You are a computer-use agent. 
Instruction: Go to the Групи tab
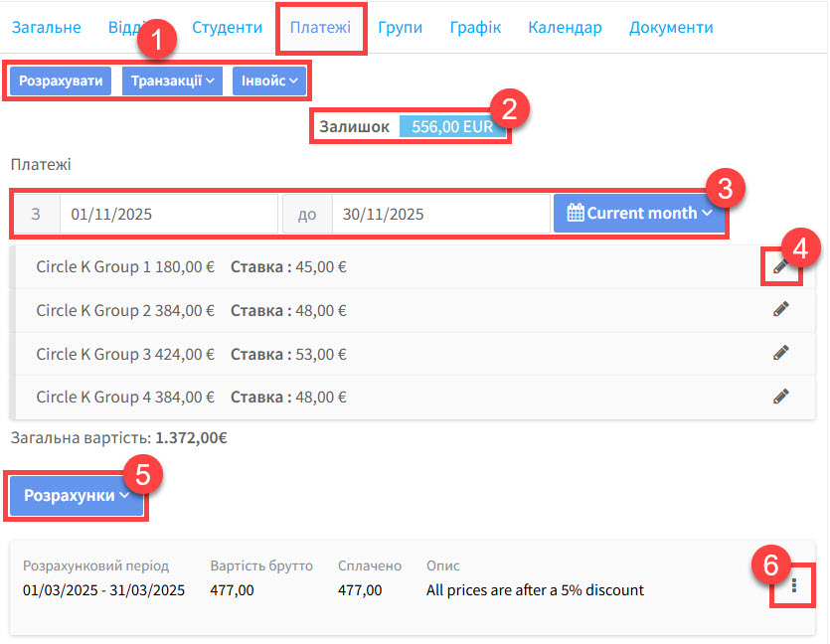pos(400,27)
